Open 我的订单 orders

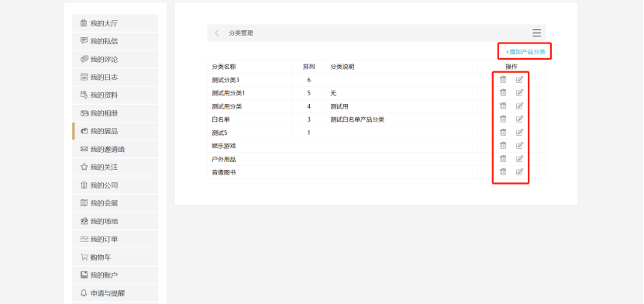coord(115,239)
